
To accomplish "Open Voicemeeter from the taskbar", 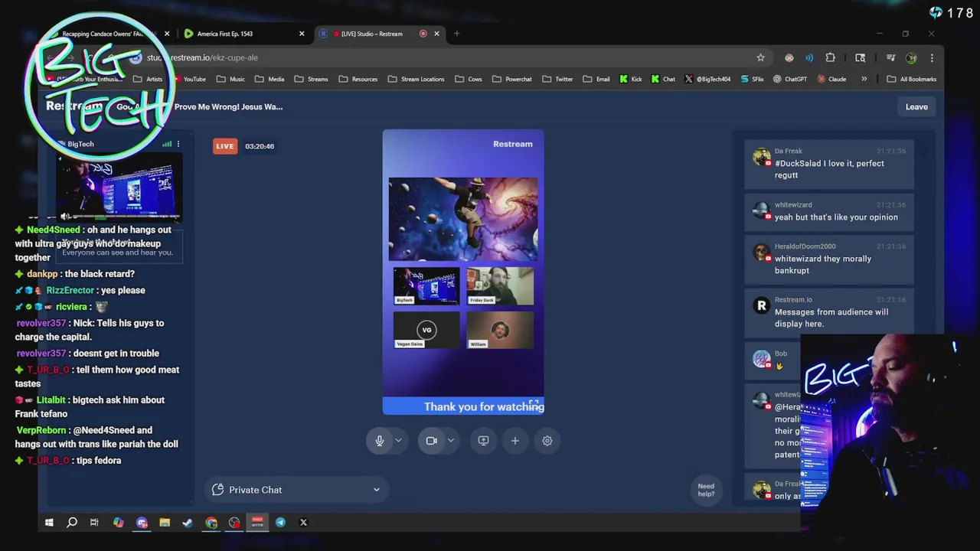I will [257, 523].
